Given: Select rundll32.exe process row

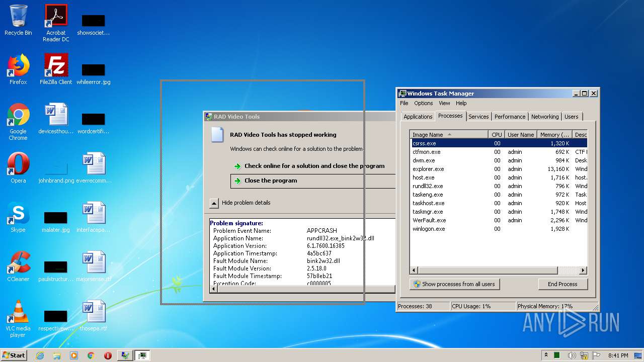Looking at the screenshot, I should [x=498, y=186].
